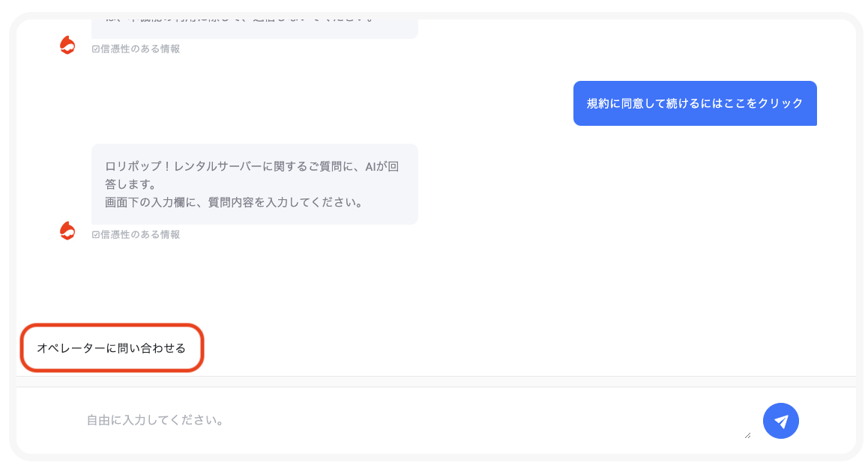The height and width of the screenshot is (465, 868).
Task: Click the paper plane send button
Action: 780,421
